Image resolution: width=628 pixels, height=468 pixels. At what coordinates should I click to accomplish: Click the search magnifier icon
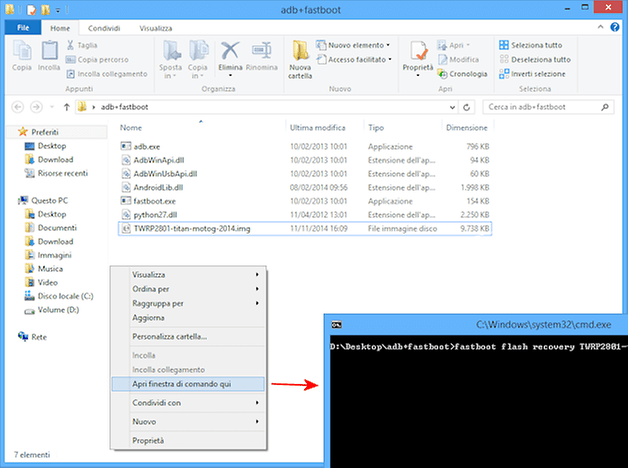click(605, 107)
